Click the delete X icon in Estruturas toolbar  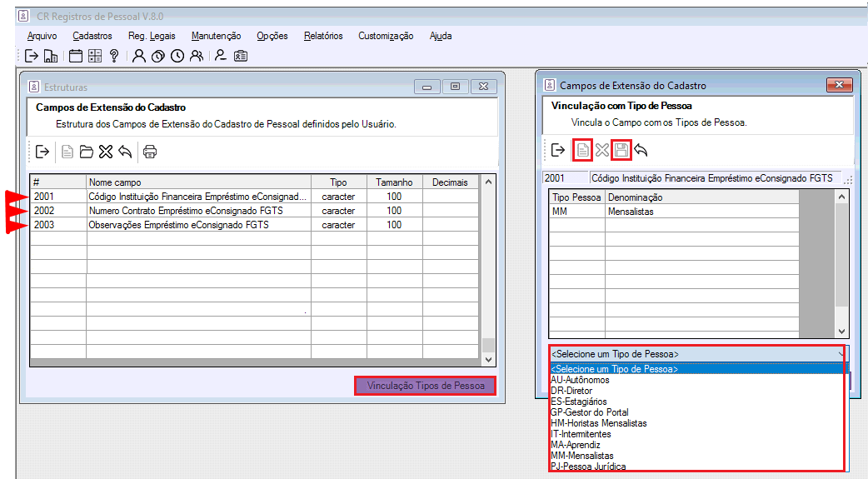(105, 152)
